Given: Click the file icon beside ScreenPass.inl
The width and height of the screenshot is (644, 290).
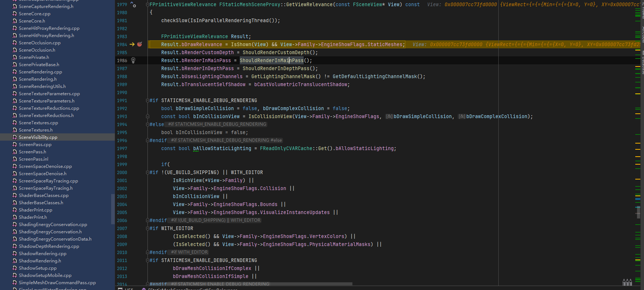Looking at the screenshot, I should pyautogui.click(x=15, y=159).
